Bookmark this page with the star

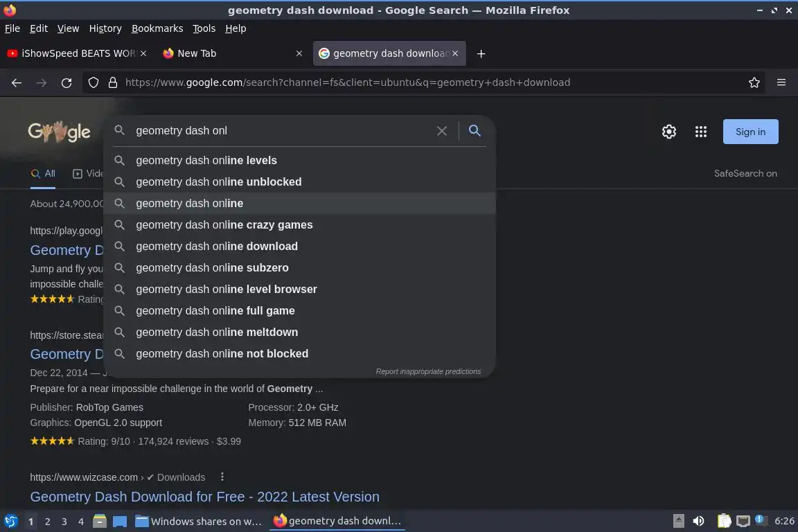754,82
